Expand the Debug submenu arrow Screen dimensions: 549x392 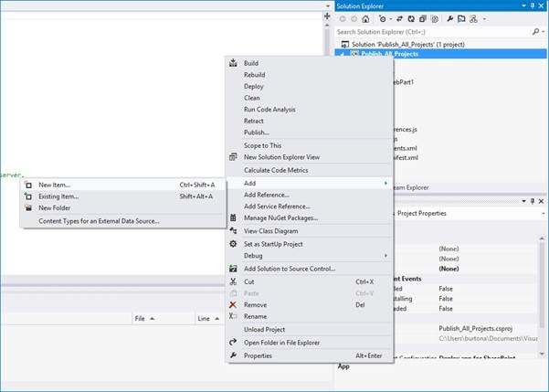pos(385,256)
